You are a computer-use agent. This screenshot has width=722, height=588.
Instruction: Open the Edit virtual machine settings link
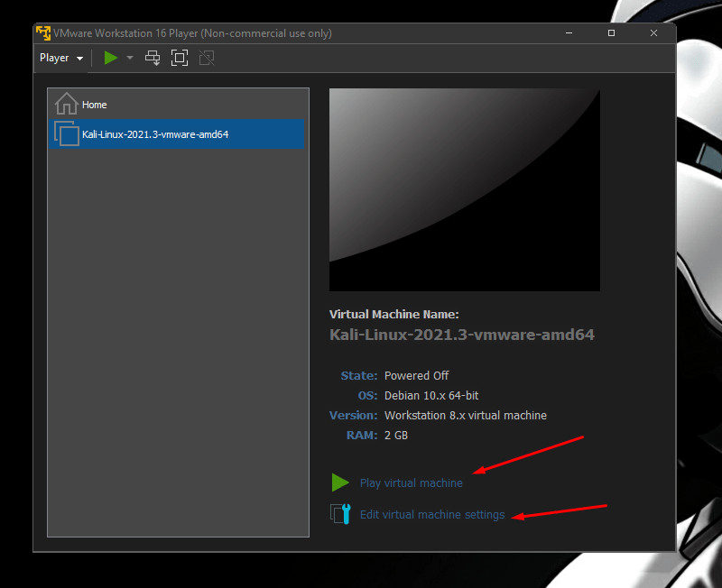tap(432, 515)
